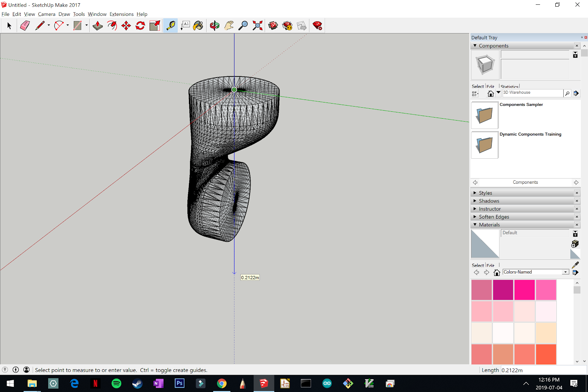The image size is (588, 392).
Task: Open the Colors-Named library dropdown
Action: (565, 272)
